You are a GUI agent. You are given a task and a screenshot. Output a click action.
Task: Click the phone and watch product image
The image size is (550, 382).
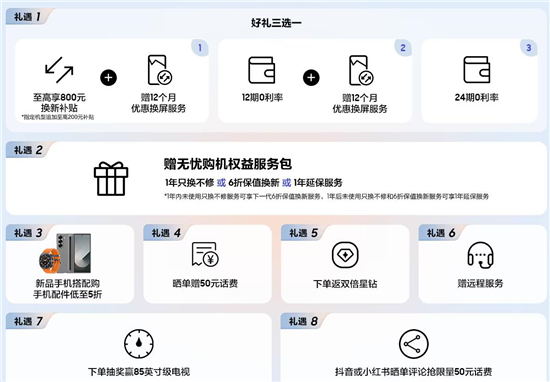coord(65,253)
